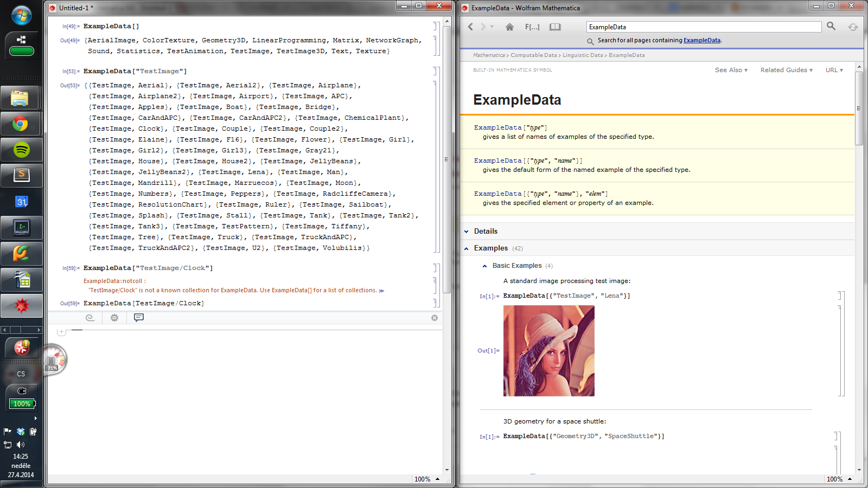Show hidden tray icons arrow
Viewport: 868px width, 488px height.
(36, 418)
